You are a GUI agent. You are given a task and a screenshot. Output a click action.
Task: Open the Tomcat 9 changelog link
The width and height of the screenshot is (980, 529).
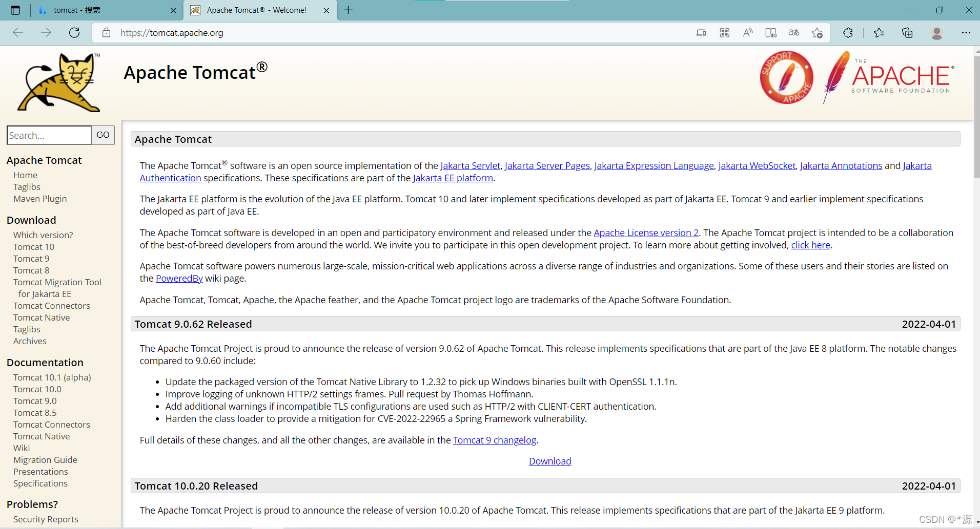pos(495,440)
